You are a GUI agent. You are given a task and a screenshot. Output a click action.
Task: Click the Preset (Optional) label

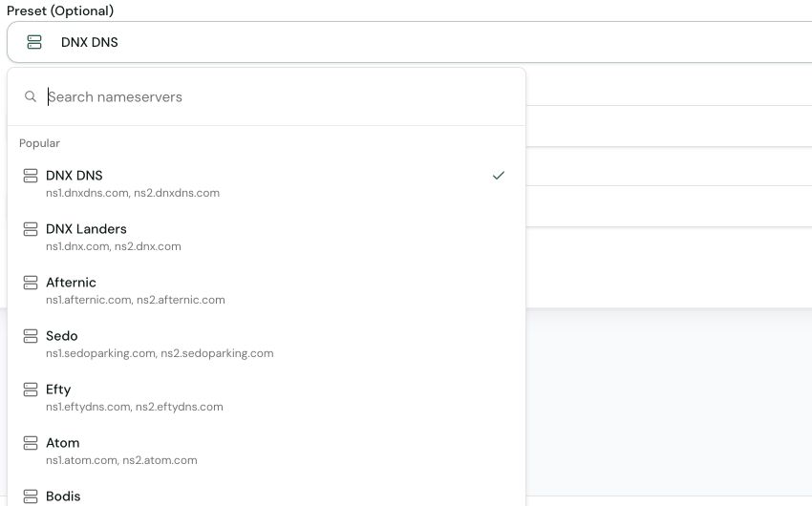pos(60,11)
